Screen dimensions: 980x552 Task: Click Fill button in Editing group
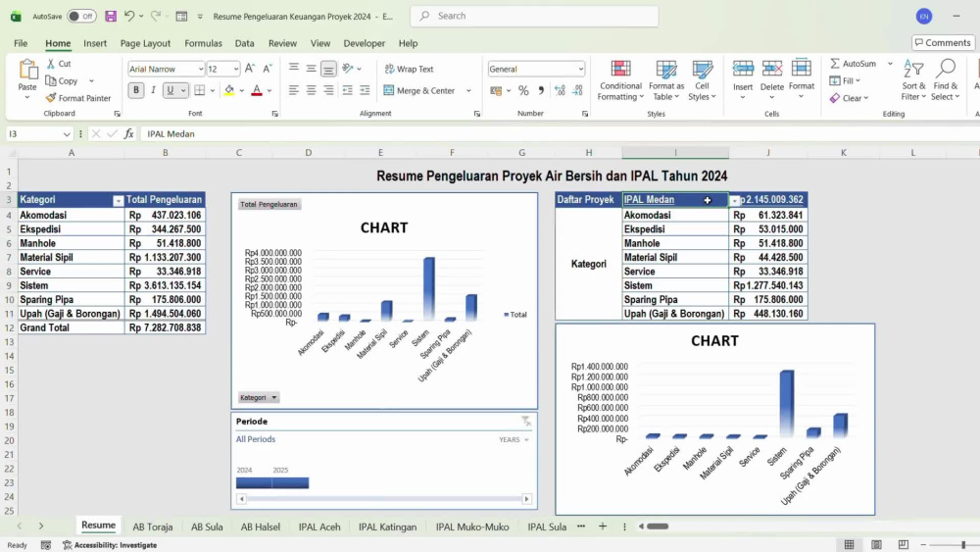(845, 80)
